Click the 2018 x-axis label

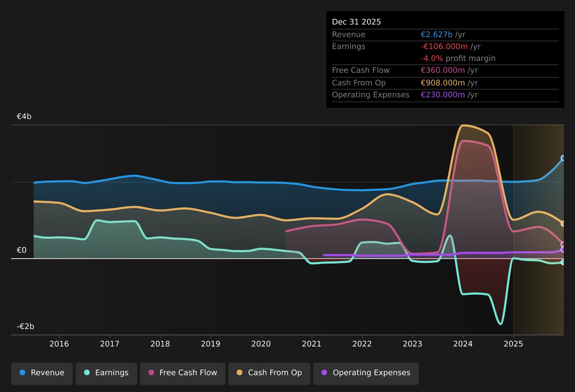160,344
